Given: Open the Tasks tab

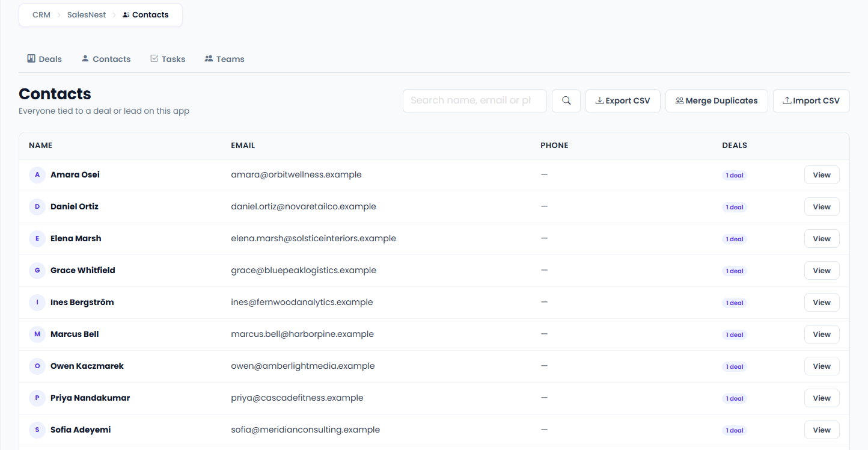Looking at the screenshot, I should point(168,59).
